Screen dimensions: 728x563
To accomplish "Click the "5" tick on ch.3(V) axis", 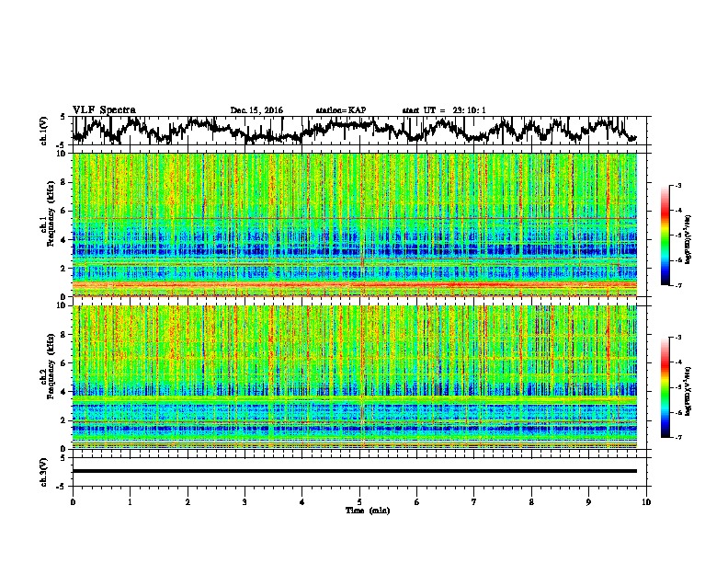I will [x=63, y=458].
